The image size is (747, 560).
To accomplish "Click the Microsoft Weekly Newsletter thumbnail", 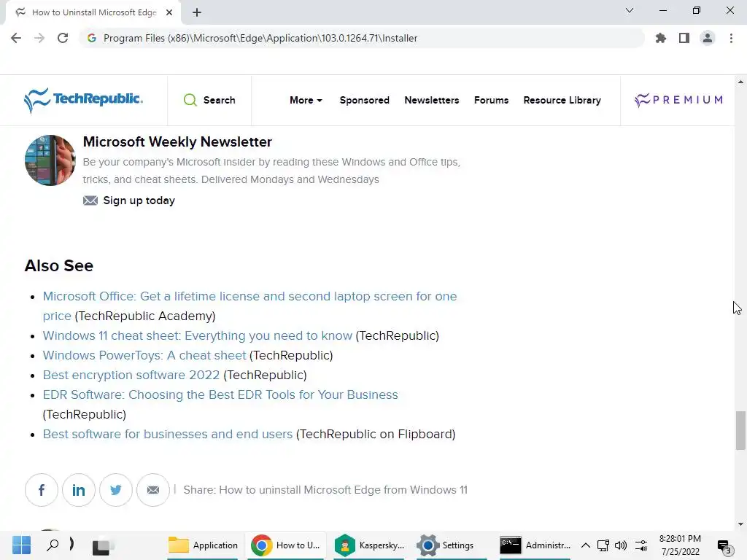I will pyautogui.click(x=50, y=160).
